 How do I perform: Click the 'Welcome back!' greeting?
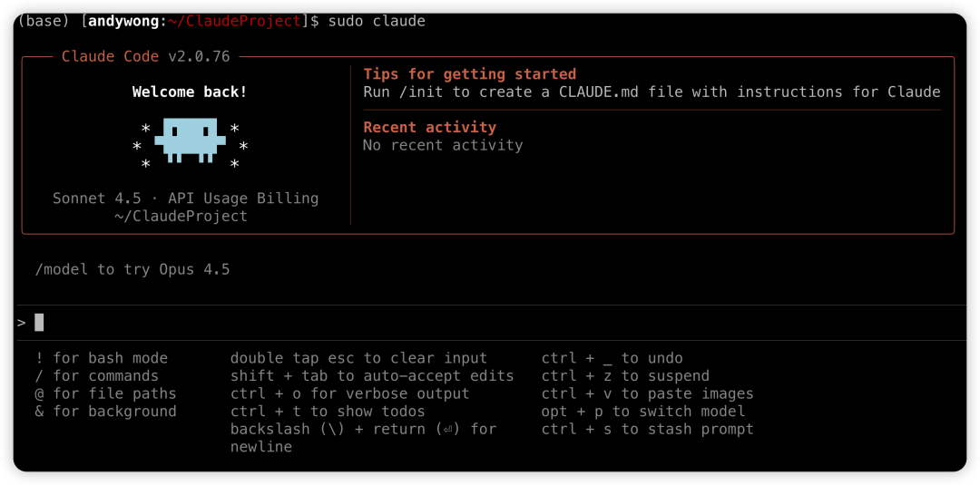point(190,92)
